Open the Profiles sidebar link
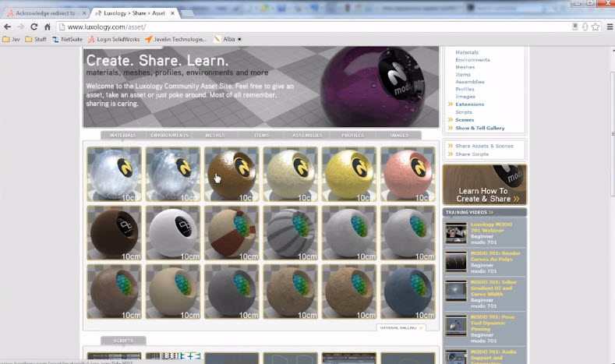Screen dimensions: 615x364 465,89
